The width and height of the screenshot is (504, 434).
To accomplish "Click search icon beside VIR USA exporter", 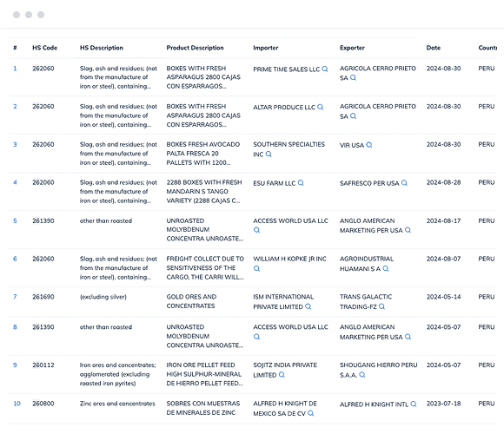I will [369, 145].
